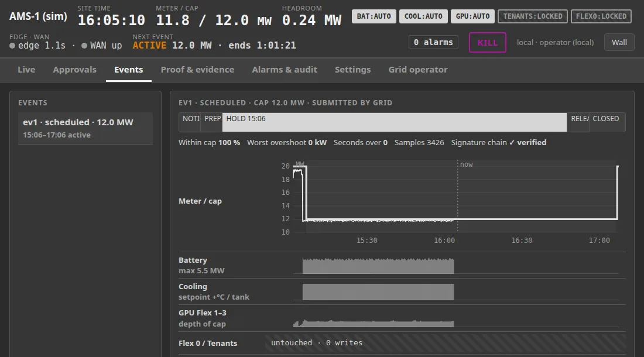Screen dimensions: 644x357
Task: Switch to Grid operator tab
Action: click(x=418, y=70)
